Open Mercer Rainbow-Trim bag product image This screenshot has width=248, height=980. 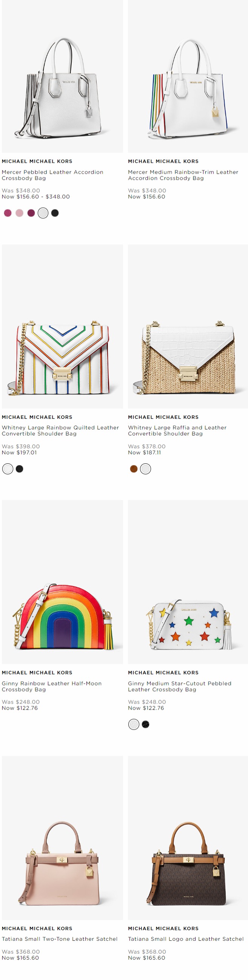[188, 76]
